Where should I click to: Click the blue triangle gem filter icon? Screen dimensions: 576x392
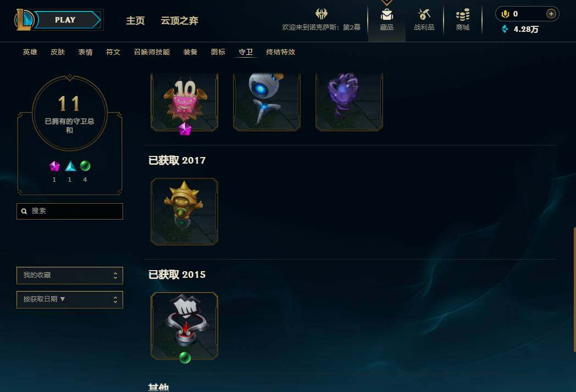tap(70, 166)
